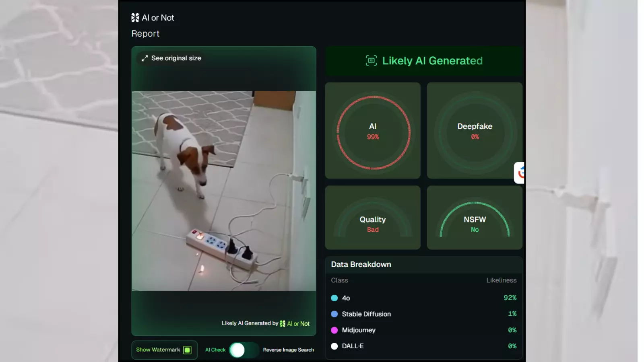Click the white DALL-E class dot

click(334, 346)
